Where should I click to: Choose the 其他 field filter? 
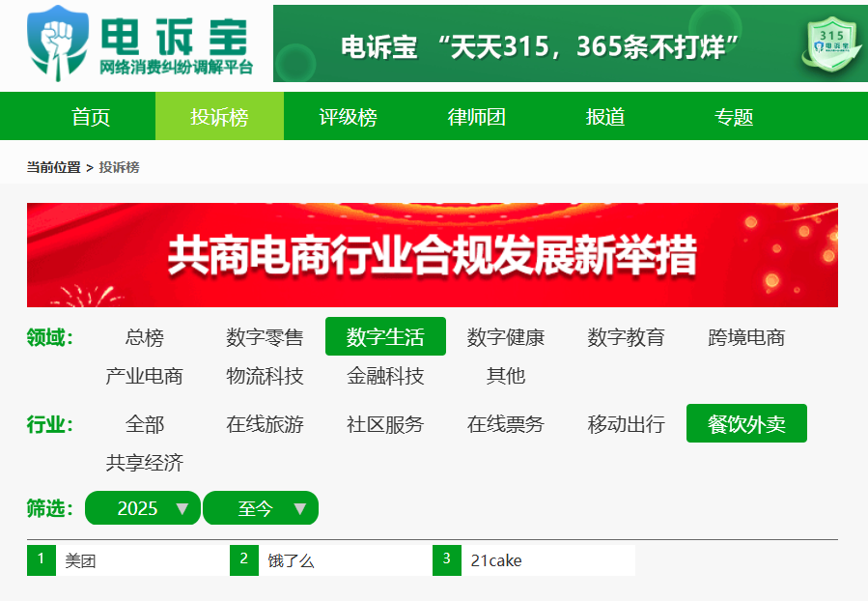505,376
